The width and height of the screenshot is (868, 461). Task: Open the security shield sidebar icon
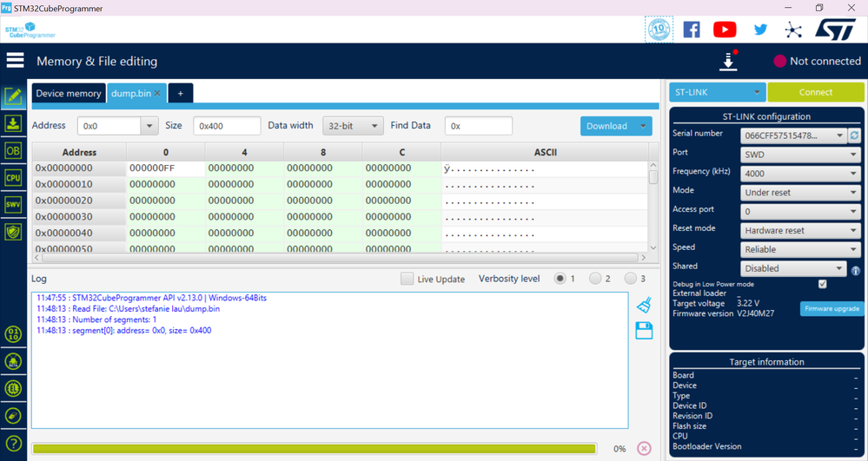(x=13, y=231)
